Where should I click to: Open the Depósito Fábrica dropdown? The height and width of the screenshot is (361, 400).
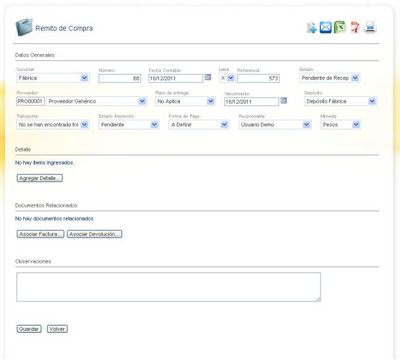pos(340,101)
